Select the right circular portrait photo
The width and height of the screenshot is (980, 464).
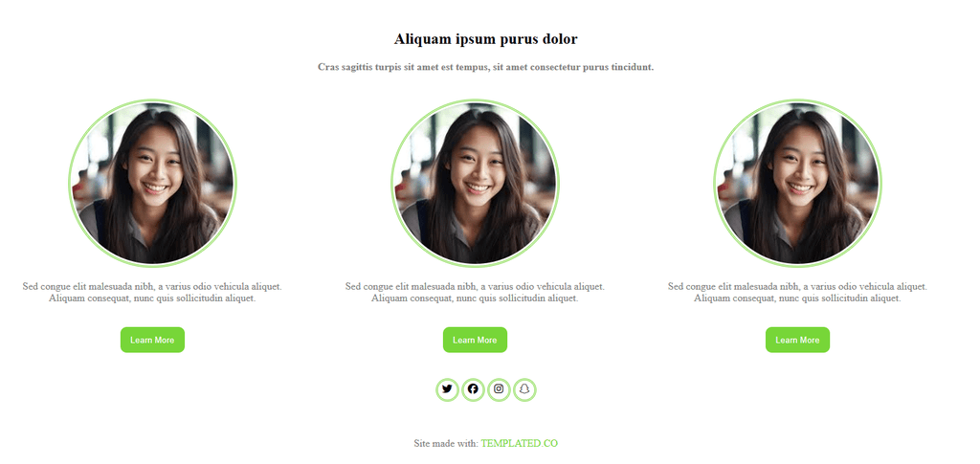(797, 183)
